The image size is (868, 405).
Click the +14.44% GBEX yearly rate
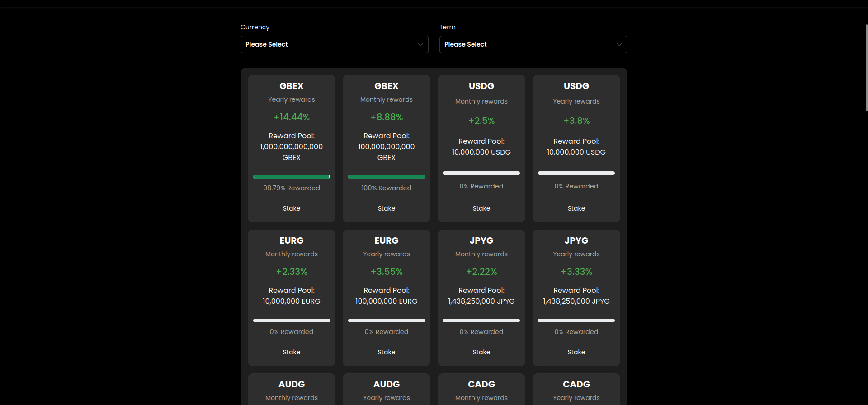pos(292,117)
